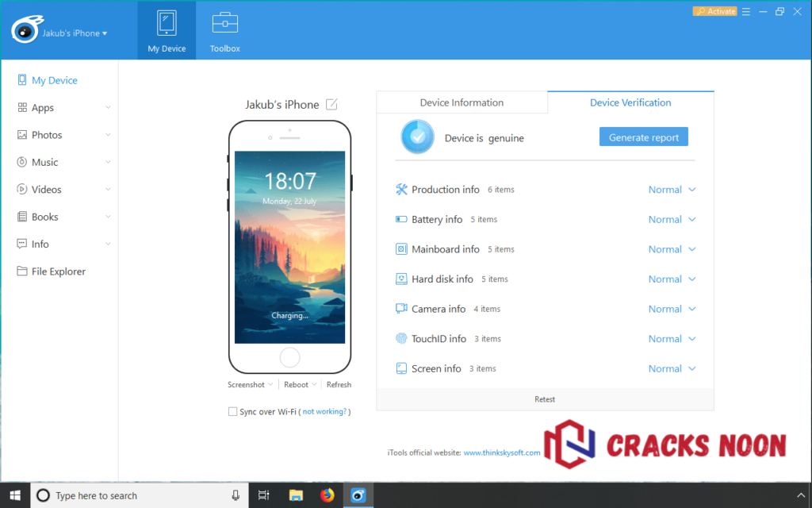Show hidden system tray icons
Image resolution: width=812 pixels, height=508 pixels.
pyautogui.click(x=800, y=496)
